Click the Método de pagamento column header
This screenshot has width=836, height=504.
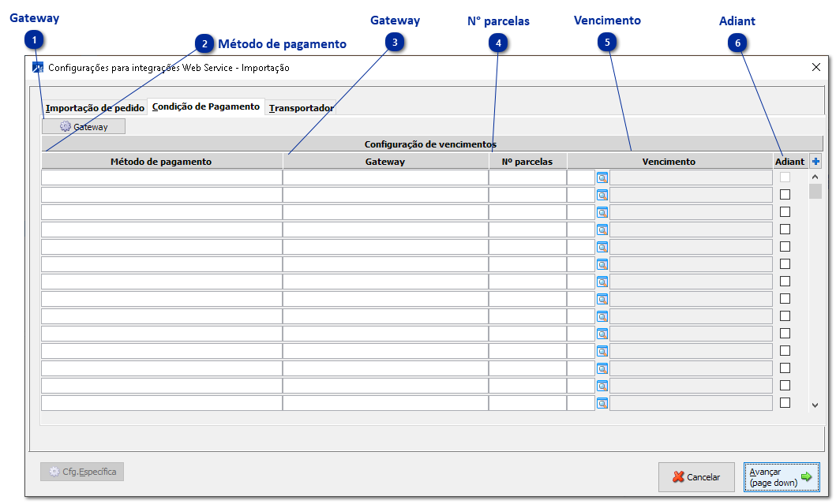(x=162, y=162)
